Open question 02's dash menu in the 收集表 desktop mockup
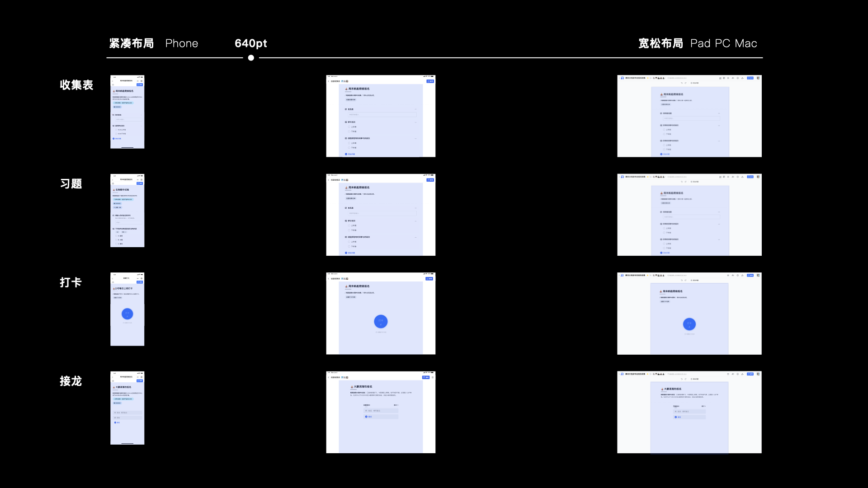 point(719,125)
